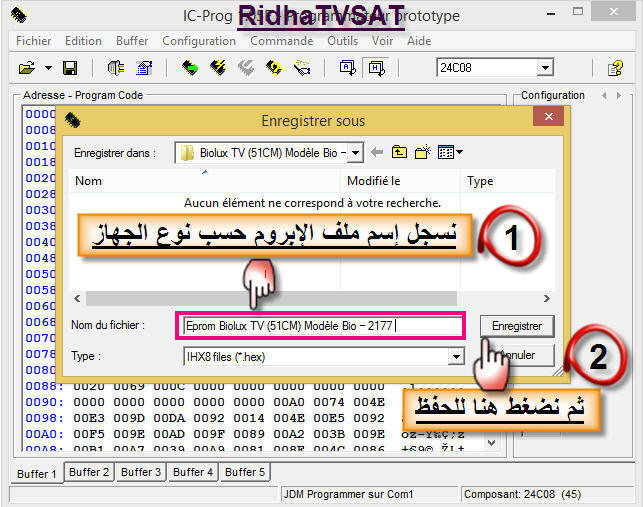Image resolution: width=643 pixels, height=507 pixels.
Task: Open the view menu icon dropdown
Action: [449, 152]
